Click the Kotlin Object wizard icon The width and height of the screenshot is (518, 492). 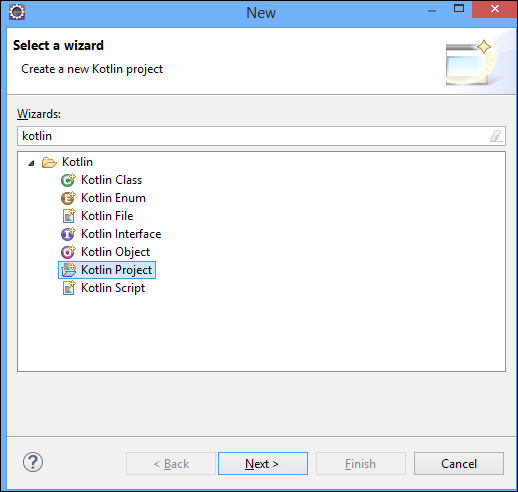[68, 252]
